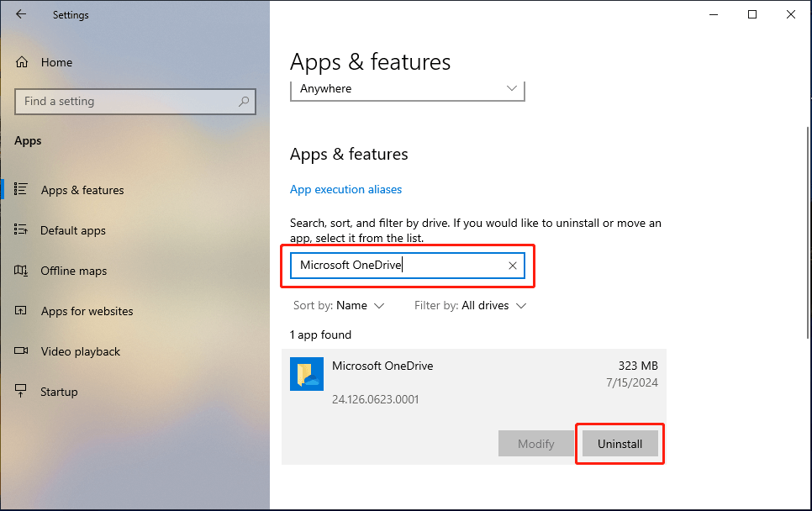
Task: Open Default apps in the sidebar
Action: pyautogui.click(x=134, y=230)
